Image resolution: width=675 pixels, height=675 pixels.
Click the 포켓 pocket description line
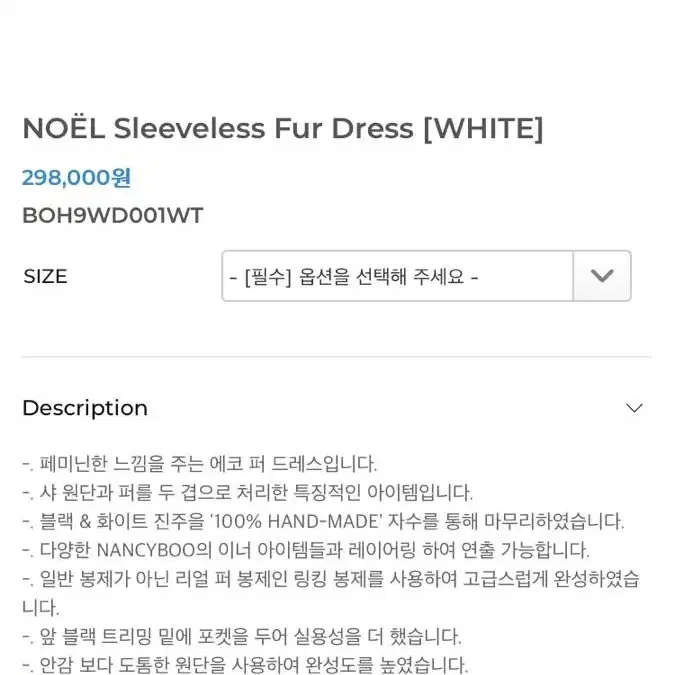pos(242,637)
